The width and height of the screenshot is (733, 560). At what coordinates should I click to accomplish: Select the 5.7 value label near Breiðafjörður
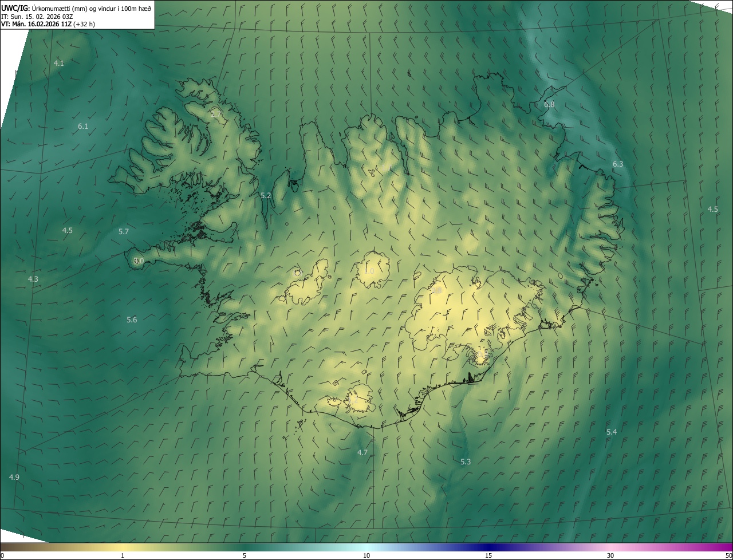click(124, 231)
